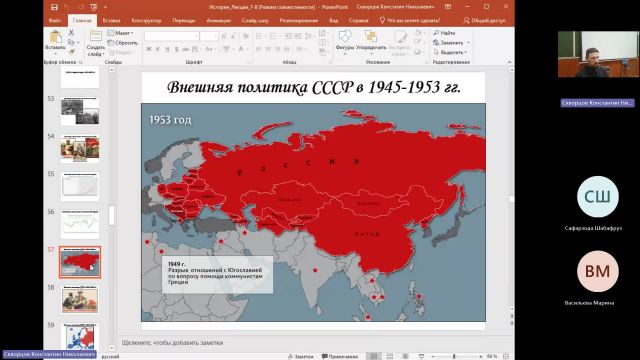Select slide 56 thumbnail
This screenshot has width=640, height=360.
(80, 224)
